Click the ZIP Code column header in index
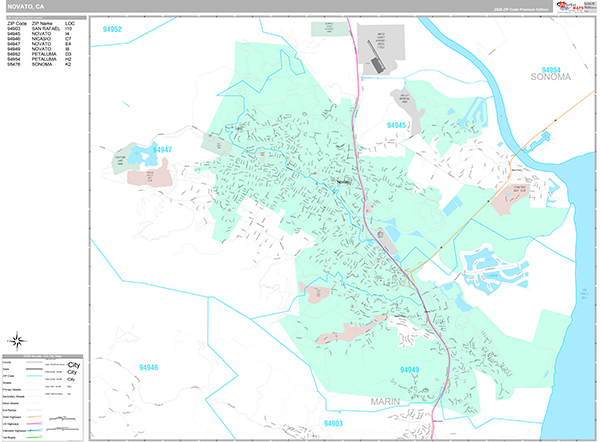Screen dimensions: 600x442 point(17,24)
